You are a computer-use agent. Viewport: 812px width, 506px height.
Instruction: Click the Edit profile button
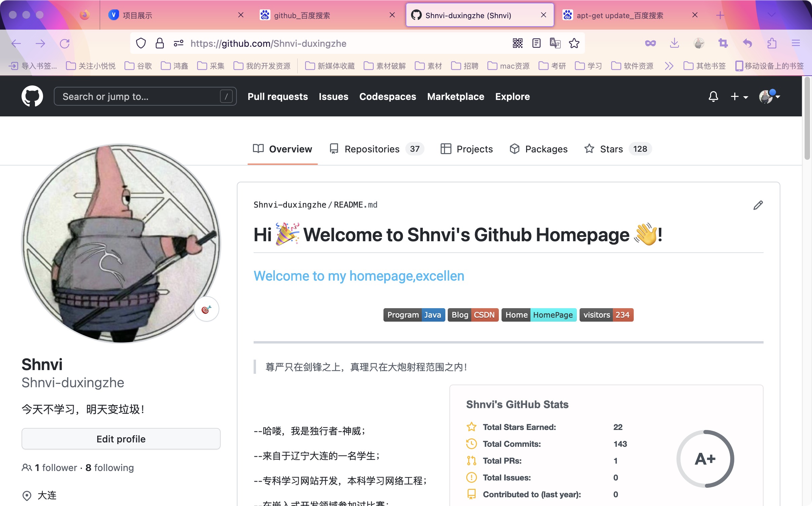coord(121,439)
